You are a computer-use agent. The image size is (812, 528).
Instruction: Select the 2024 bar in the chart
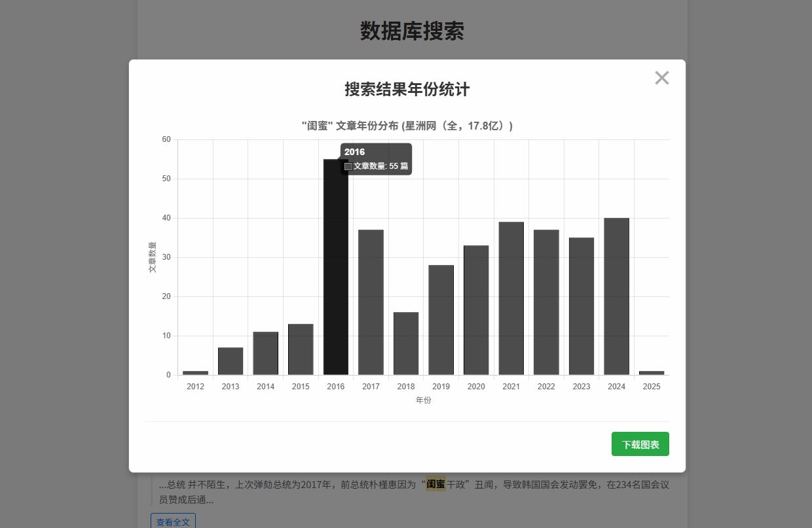tap(616, 294)
